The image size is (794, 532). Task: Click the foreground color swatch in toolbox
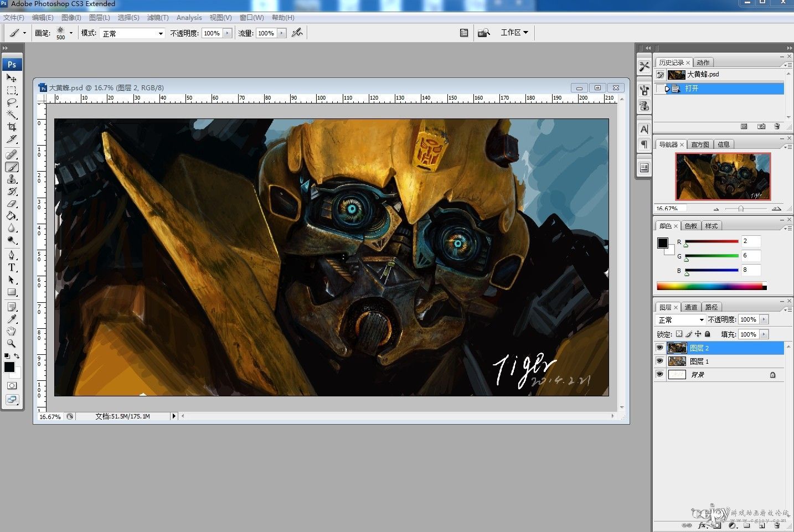click(x=9, y=367)
